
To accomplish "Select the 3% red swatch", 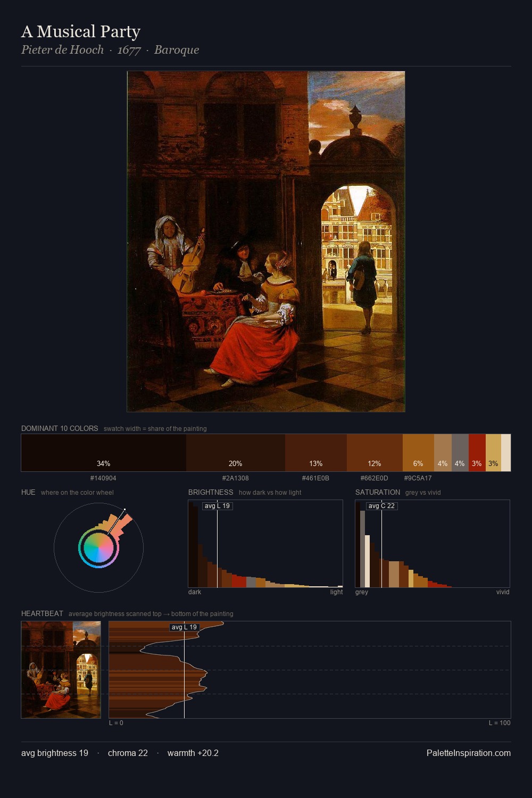I will (477, 453).
